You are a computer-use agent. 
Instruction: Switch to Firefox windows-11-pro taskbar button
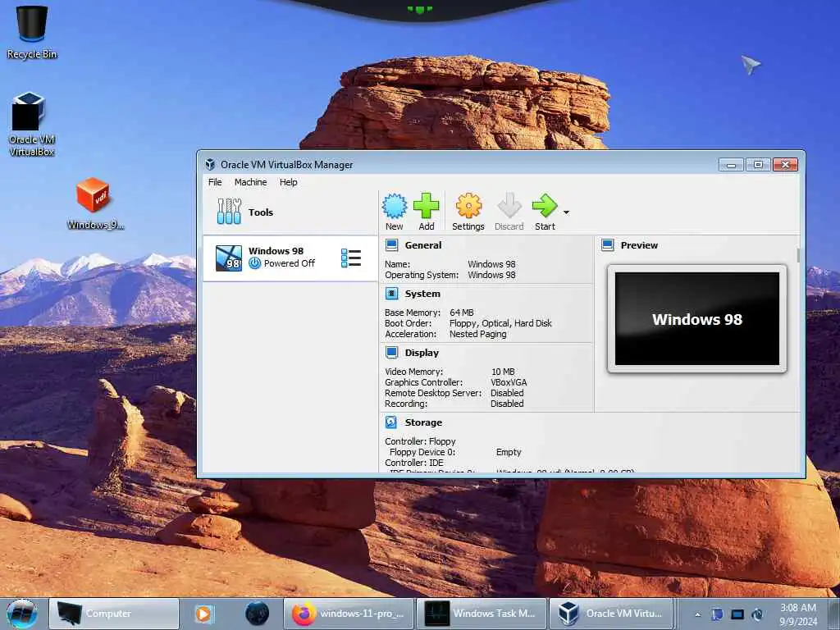point(349,614)
